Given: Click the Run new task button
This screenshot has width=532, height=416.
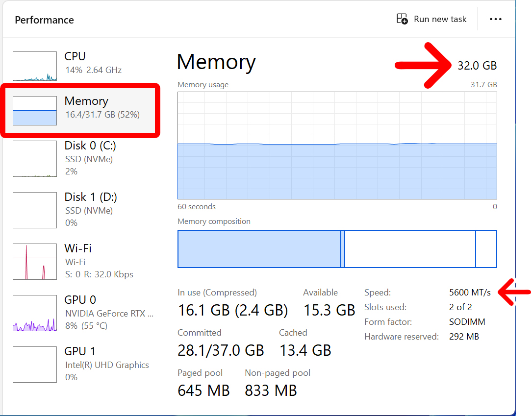Looking at the screenshot, I should [x=431, y=19].
